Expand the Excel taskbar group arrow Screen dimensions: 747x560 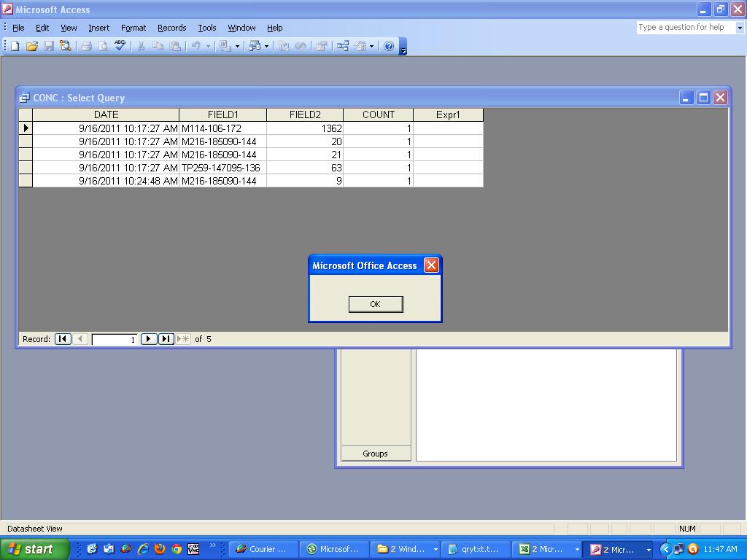click(577, 550)
